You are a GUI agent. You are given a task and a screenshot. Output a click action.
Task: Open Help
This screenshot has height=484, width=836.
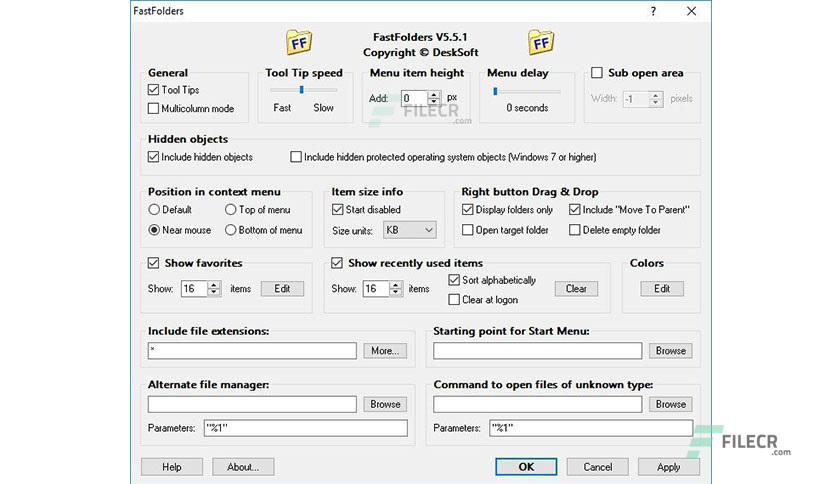(172, 467)
